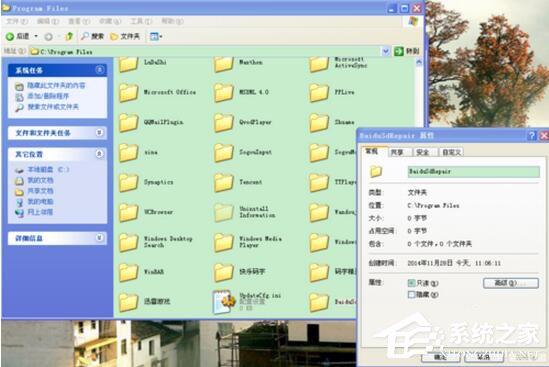Switch to the Security (安全) tab

423,152
